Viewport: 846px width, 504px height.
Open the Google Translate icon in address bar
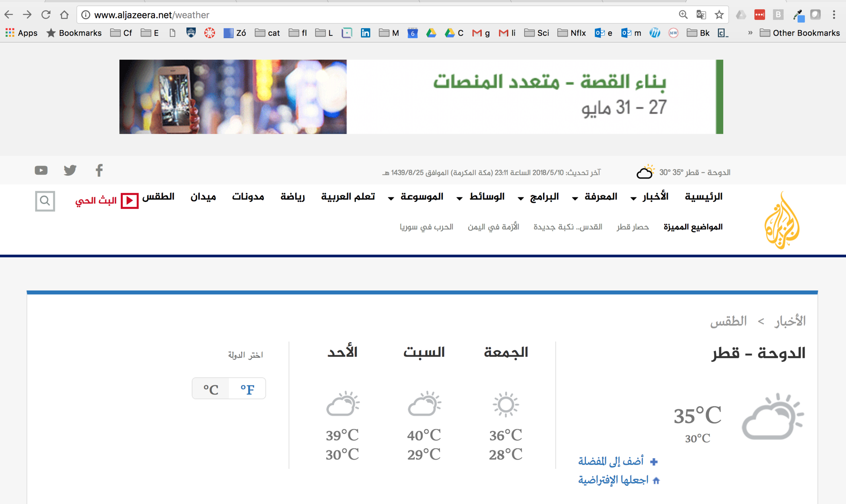tap(700, 15)
